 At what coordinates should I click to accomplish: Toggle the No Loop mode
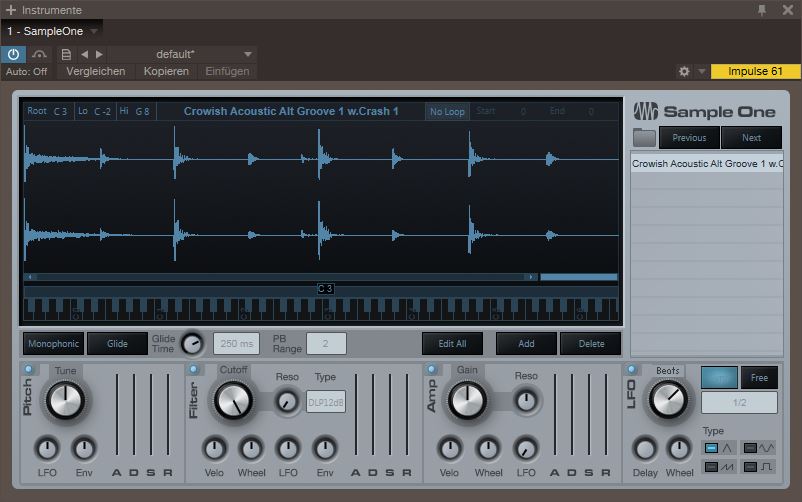(x=447, y=112)
